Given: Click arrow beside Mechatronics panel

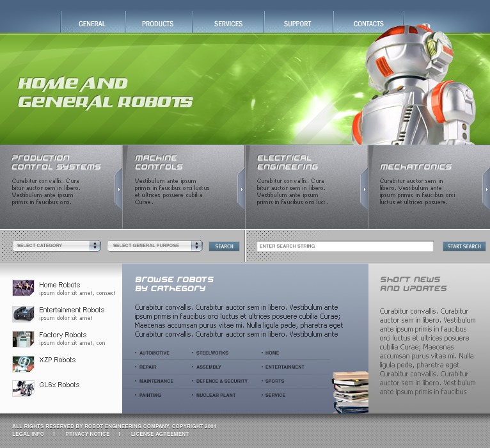Looking at the screenshot, I should [x=487, y=189].
